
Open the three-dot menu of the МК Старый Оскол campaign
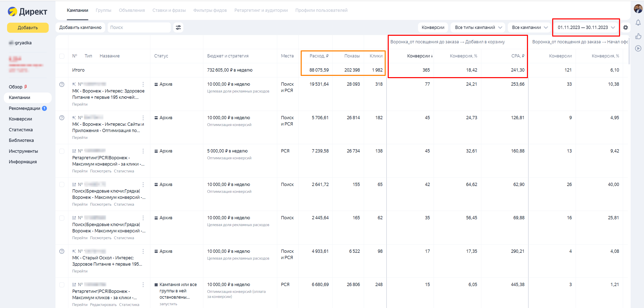tap(143, 251)
